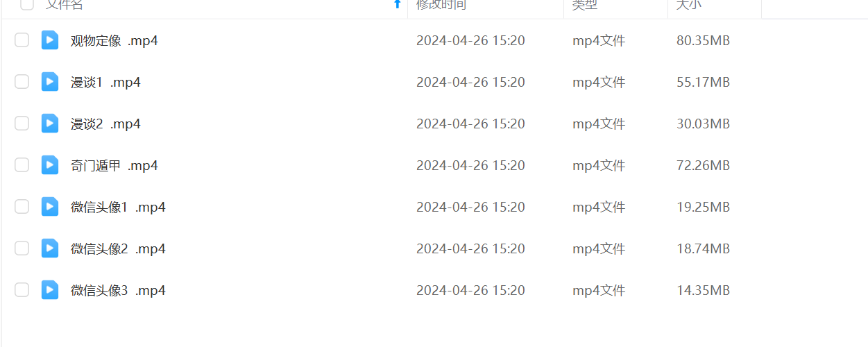The height and width of the screenshot is (347, 868).
Task: Select the checkbox for 微信头像3 .mp4
Action: point(22,290)
